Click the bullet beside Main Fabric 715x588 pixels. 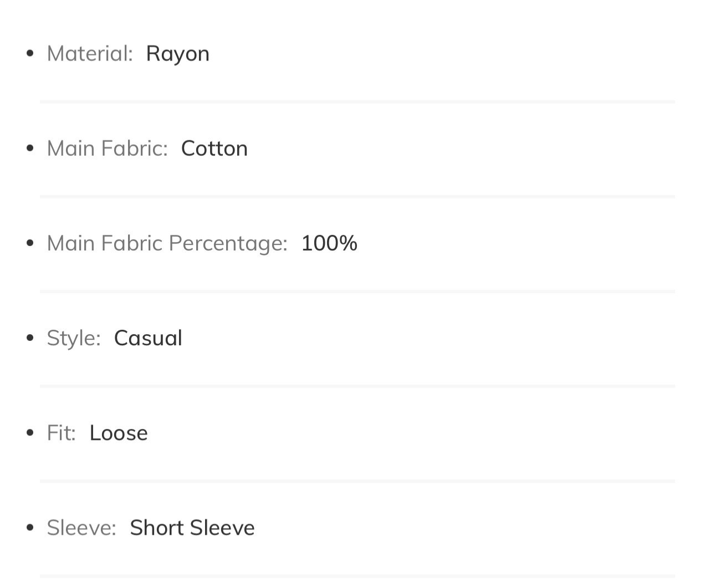[x=30, y=149]
